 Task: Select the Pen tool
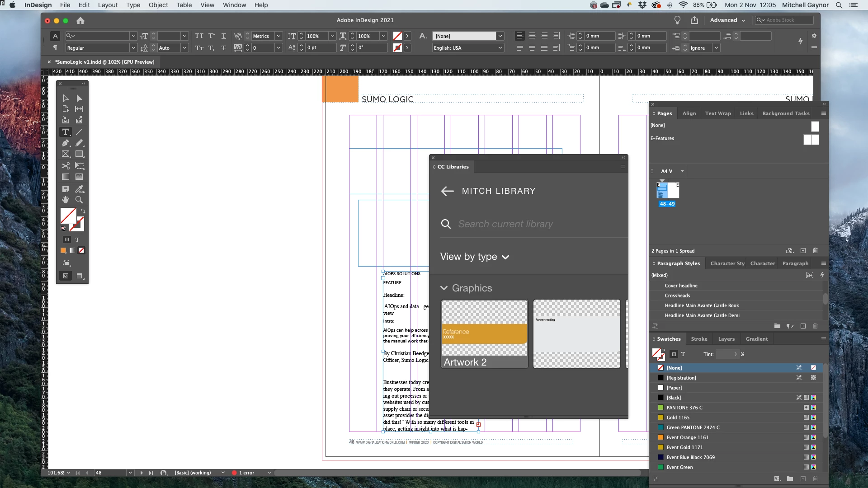coord(66,143)
